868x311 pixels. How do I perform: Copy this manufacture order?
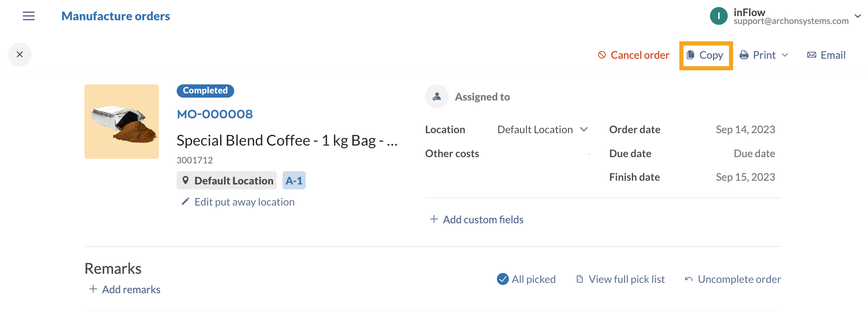[x=706, y=55]
